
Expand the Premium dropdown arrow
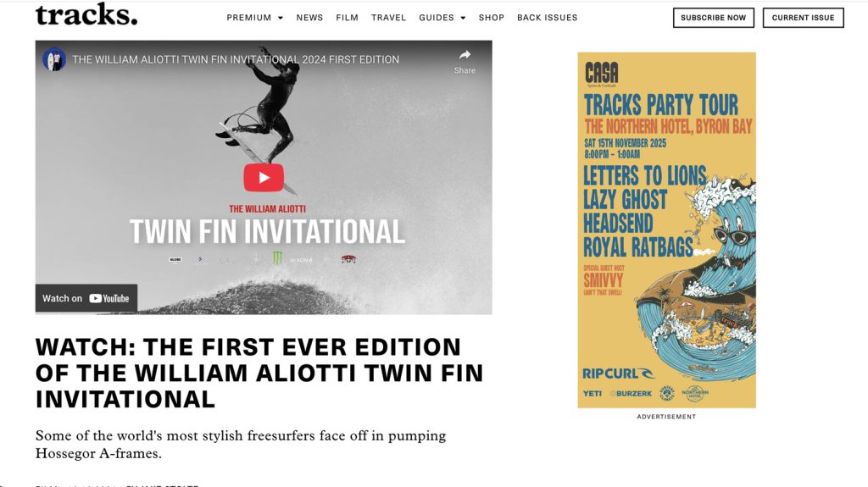(x=280, y=18)
